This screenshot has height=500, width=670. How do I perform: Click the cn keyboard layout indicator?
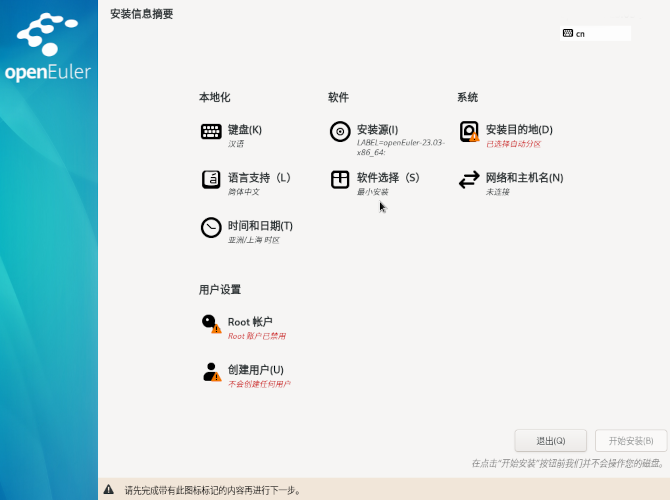point(595,33)
